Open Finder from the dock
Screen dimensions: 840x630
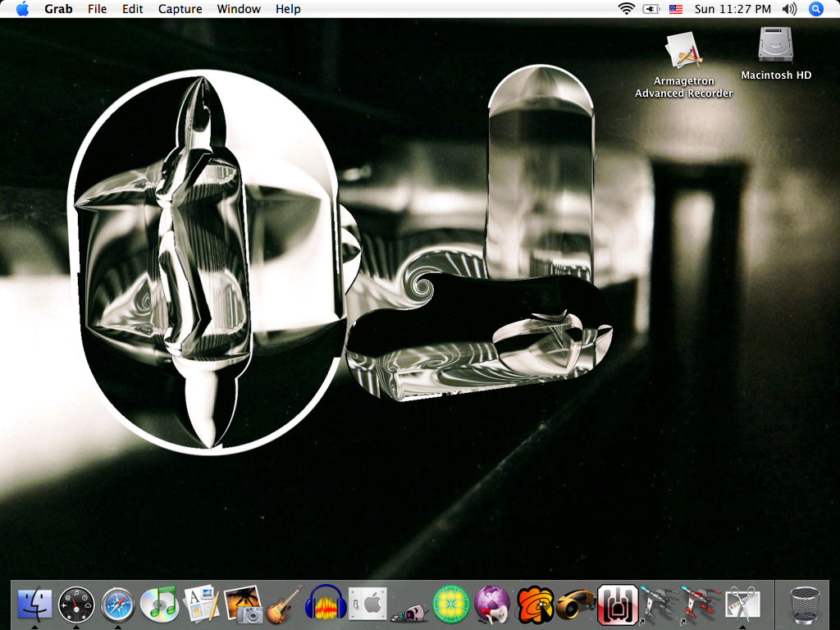34,605
